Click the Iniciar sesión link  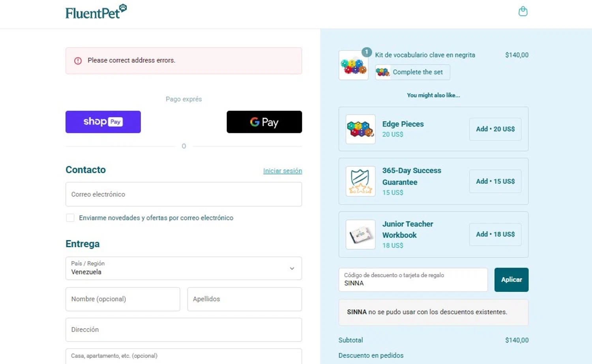click(x=283, y=171)
